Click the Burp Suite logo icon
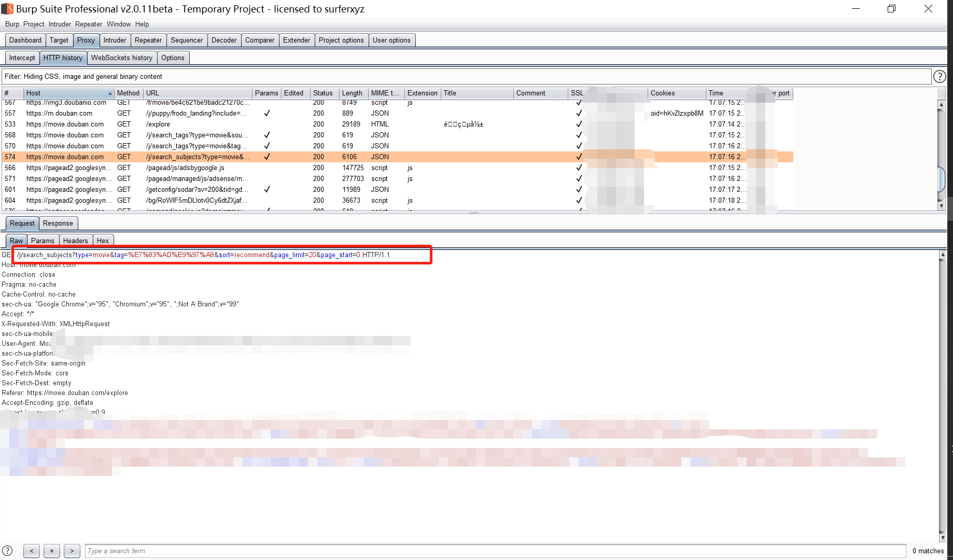 pos(7,9)
